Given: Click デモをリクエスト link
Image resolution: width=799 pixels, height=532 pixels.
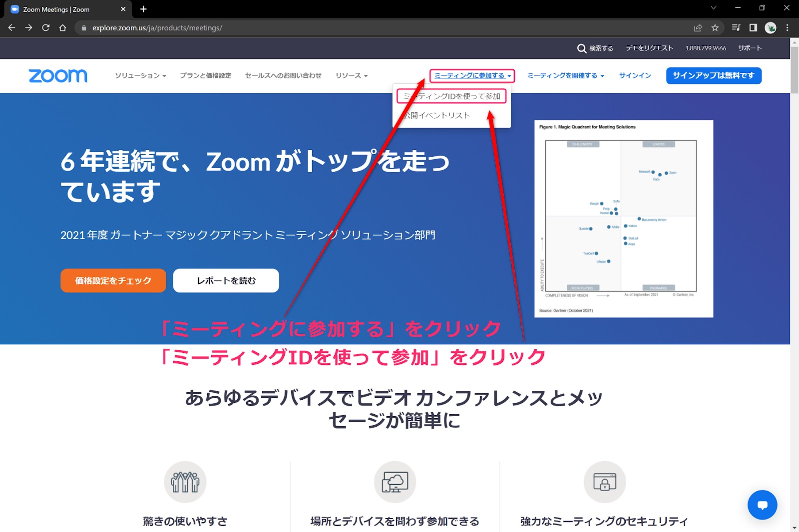Looking at the screenshot, I should (650, 48).
